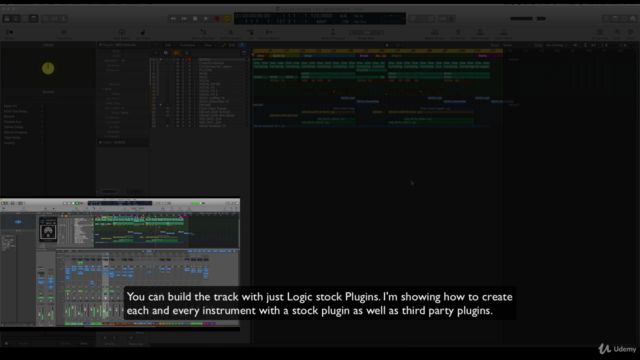Open the Loop Browser button
The width and height of the screenshot is (640, 360).
coord(624,18)
